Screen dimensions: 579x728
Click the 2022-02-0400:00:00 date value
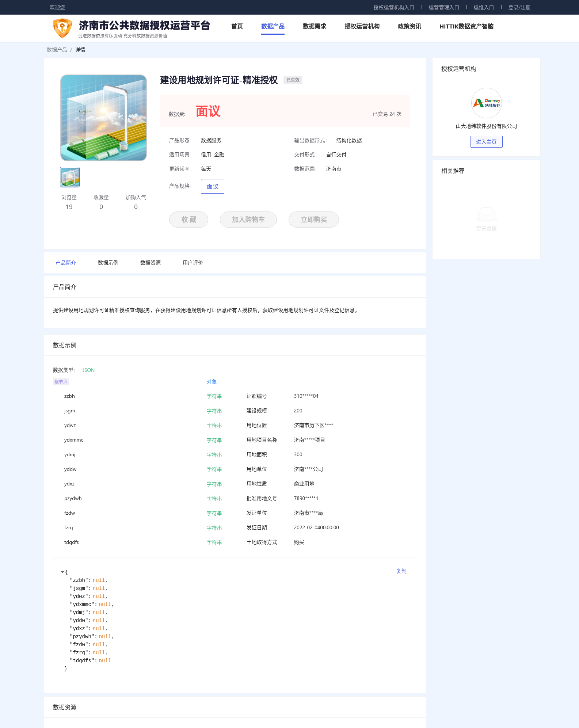[x=316, y=527]
